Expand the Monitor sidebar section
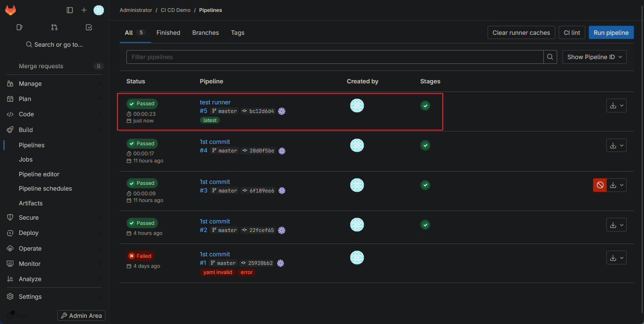Screen dimensions: 644x324 tap(54, 263)
